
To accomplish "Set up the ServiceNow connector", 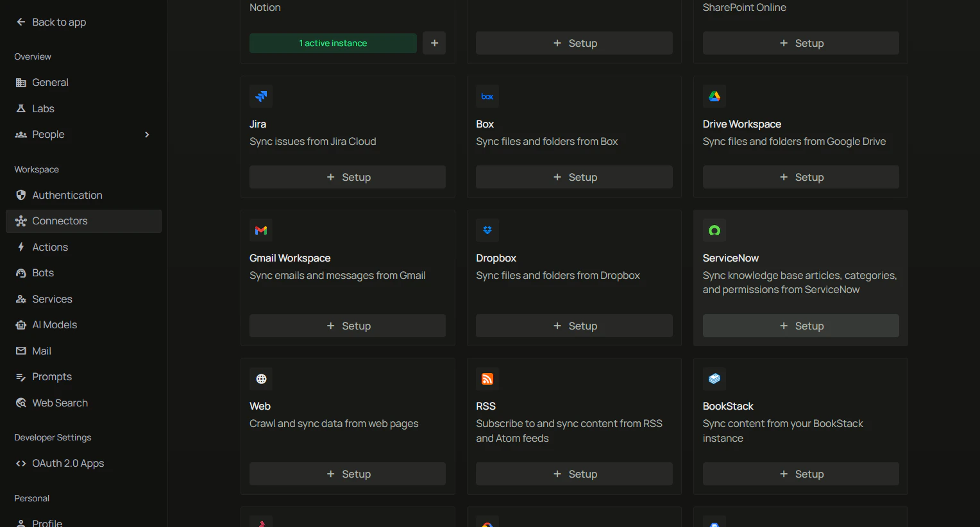I will click(801, 326).
